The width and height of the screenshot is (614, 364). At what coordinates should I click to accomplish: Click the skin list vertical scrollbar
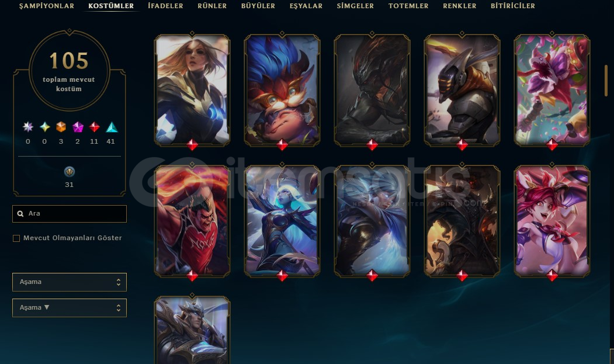606,80
